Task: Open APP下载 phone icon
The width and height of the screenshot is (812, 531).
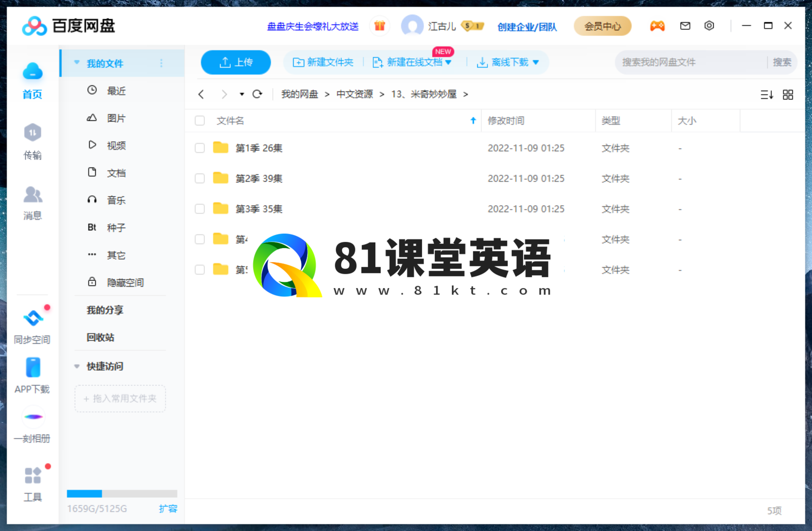Action: (x=33, y=368)
